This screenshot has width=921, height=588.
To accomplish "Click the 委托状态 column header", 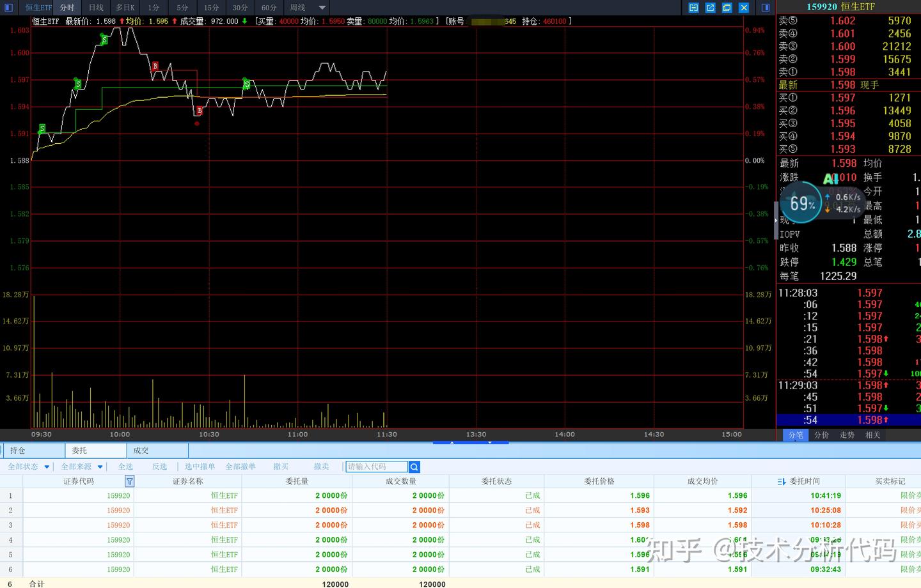I will click(496, 481).
